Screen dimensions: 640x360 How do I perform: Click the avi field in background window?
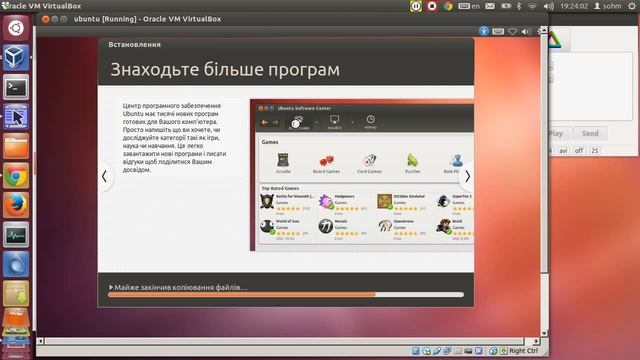coord(563,151)
